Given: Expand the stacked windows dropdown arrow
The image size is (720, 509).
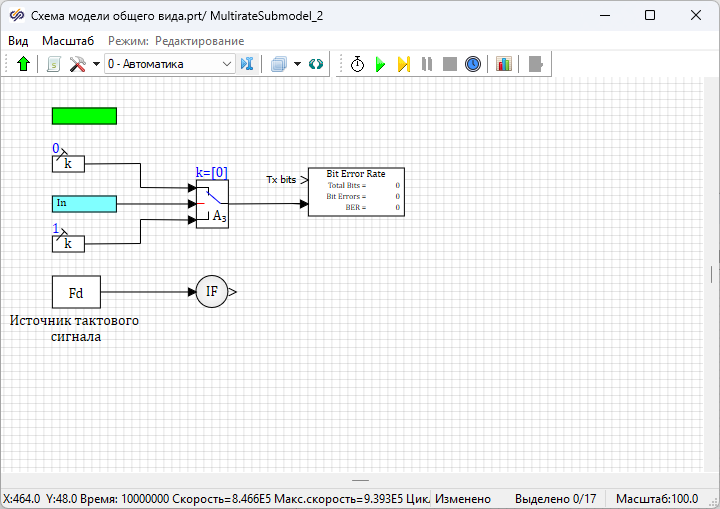Looking at the screenshot, I should [297, 64].
